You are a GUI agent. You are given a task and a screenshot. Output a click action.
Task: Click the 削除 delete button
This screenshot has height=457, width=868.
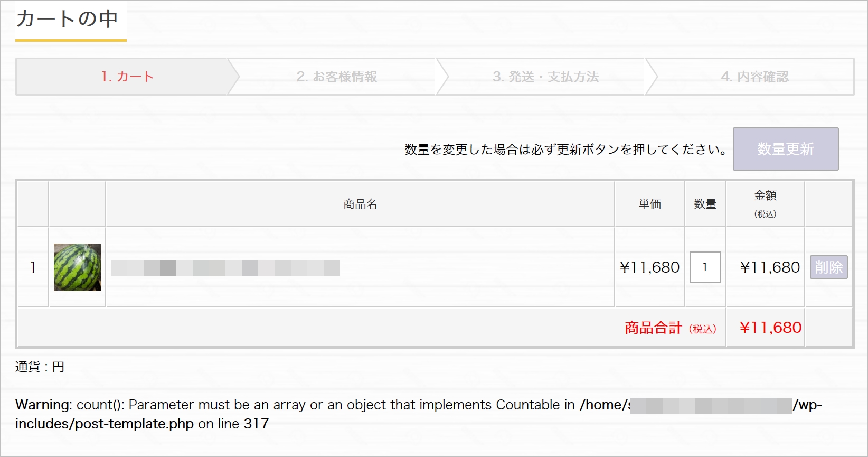829,267
